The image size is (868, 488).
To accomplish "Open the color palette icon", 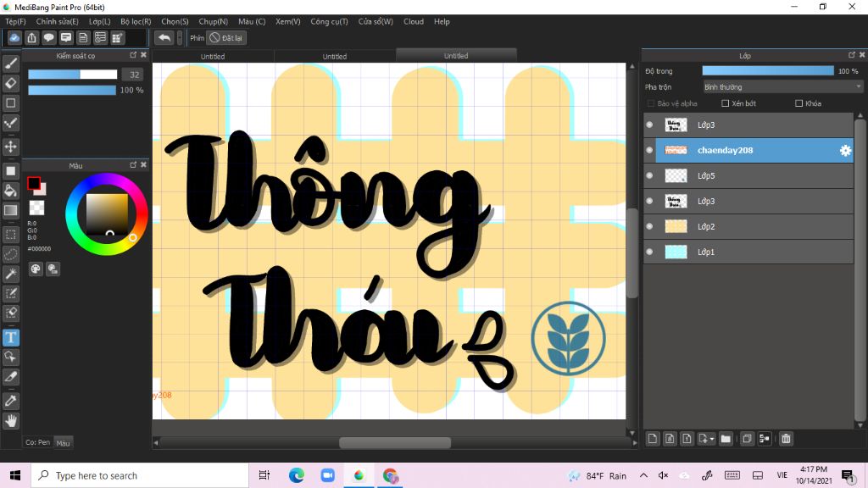I will tap(36, 269).
